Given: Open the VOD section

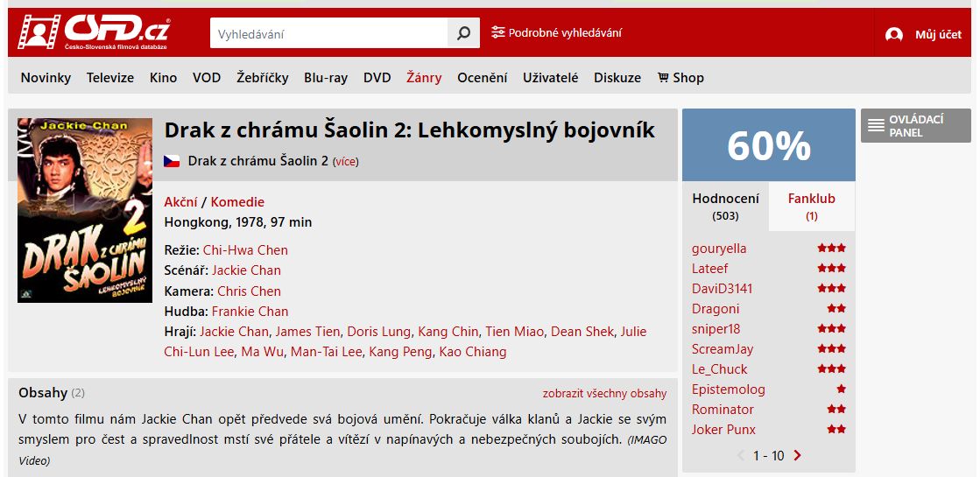Looking at the screenshot, I should pos(207,77).
